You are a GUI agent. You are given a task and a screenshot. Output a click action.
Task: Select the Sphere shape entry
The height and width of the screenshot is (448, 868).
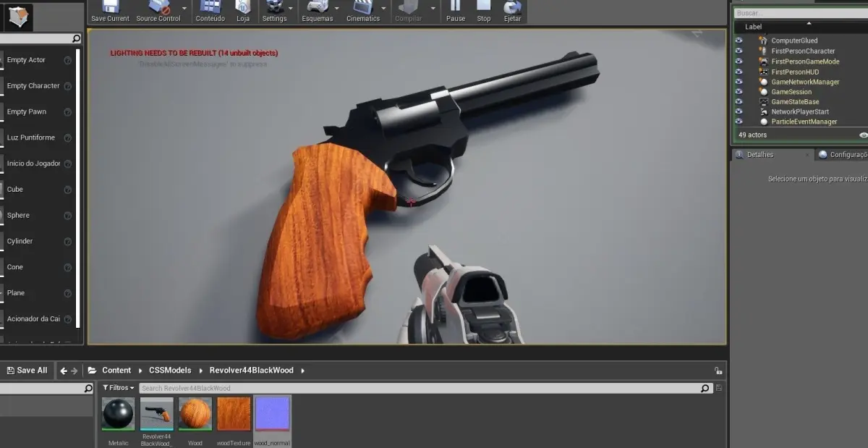tap(18, 216)
